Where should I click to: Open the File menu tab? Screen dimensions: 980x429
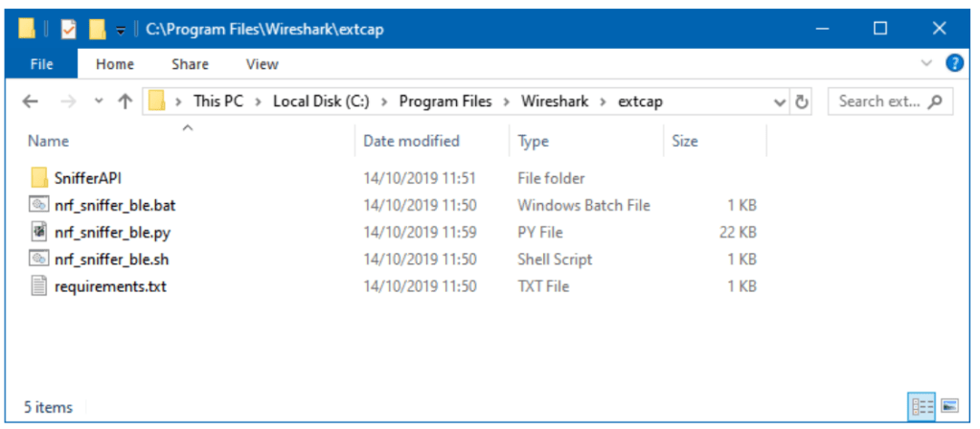tap(41, 64)
